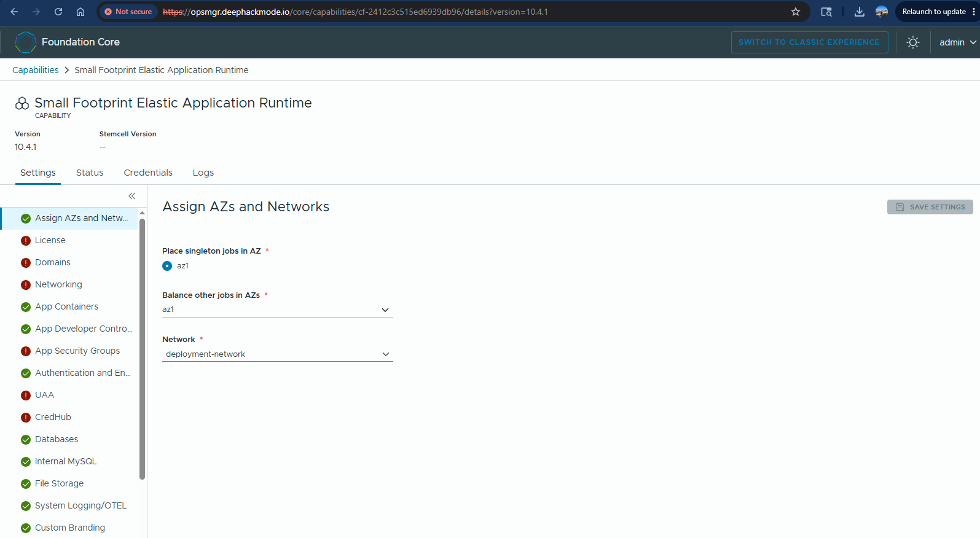Click red error icon beside App Security Groups

[26, 351]
